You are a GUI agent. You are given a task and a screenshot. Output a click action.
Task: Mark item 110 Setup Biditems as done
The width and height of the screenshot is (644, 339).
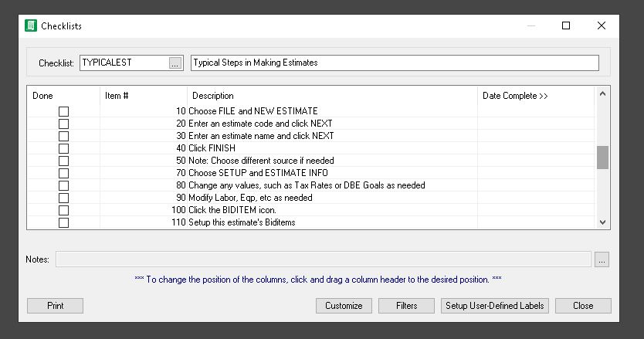point(63,222)
